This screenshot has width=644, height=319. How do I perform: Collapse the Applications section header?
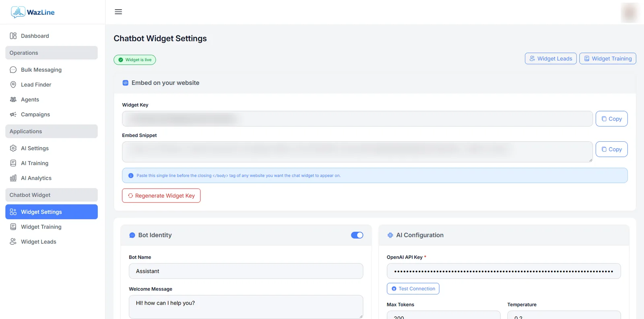click(52, 131)
